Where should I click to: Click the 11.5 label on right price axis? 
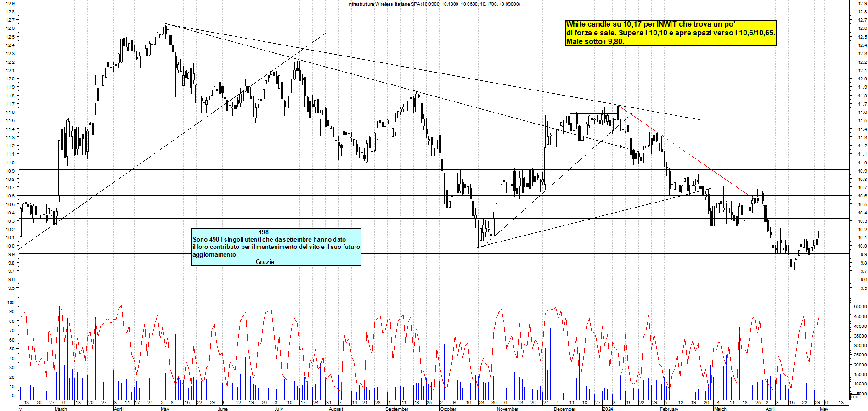click(862, 121)
